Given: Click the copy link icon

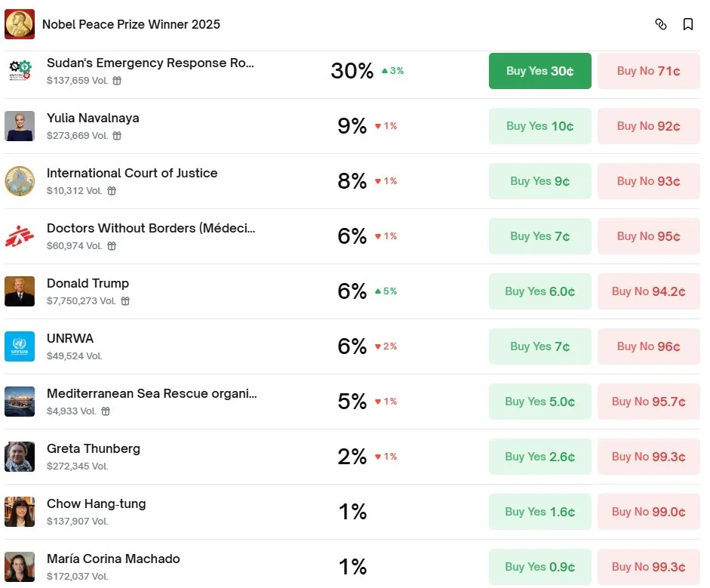Looking at the screenshot, I should tap(661, 24).
